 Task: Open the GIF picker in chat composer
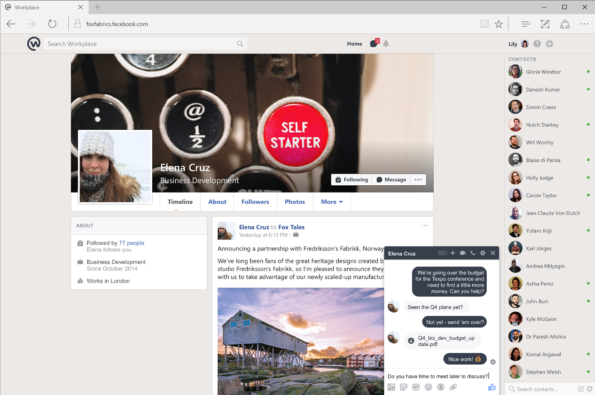pyautogui.click(x=416, y=387)
